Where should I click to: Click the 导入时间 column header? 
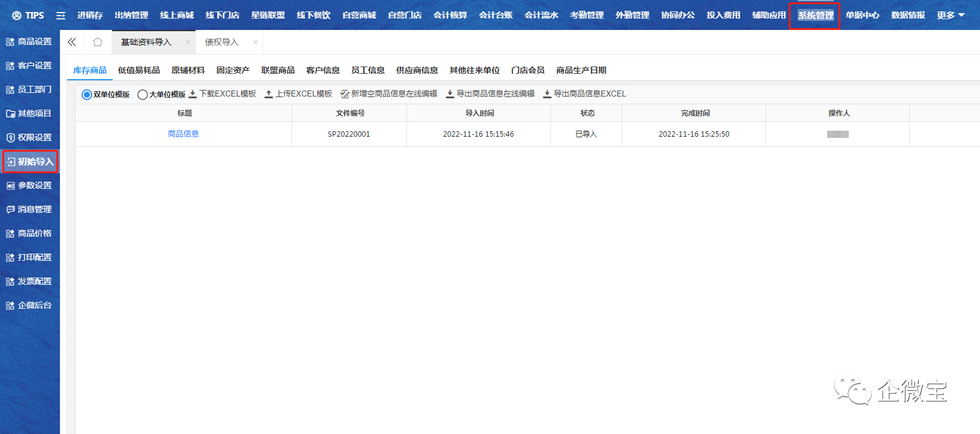[x=479, y=113]
